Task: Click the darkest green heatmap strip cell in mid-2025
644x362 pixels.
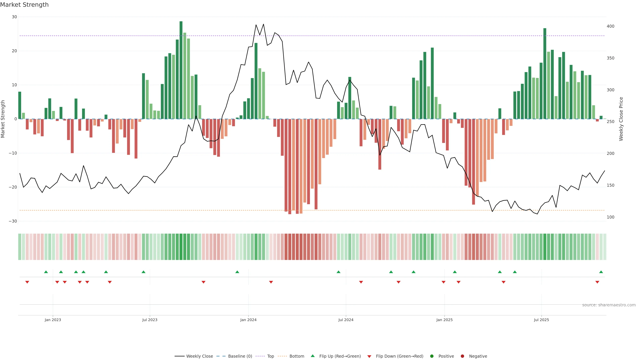Action: 545,247
